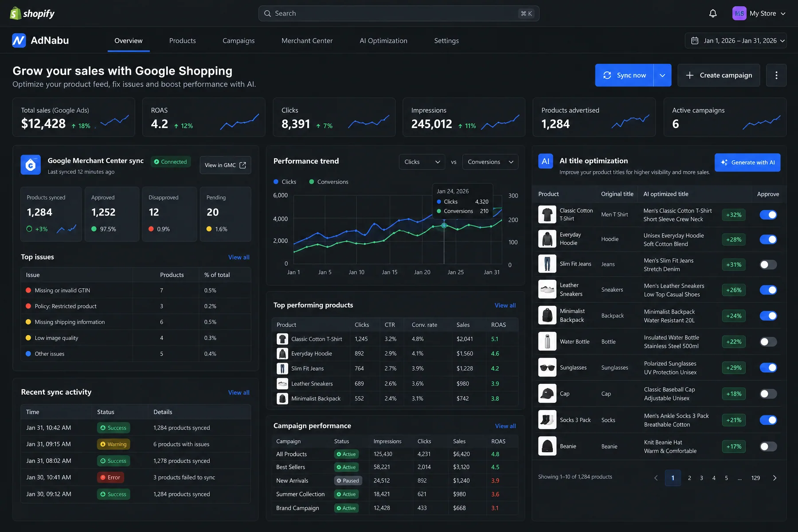Screen dimensions: 798x532
Task: Open the AI Optimization tab
Action: (383, 41)
